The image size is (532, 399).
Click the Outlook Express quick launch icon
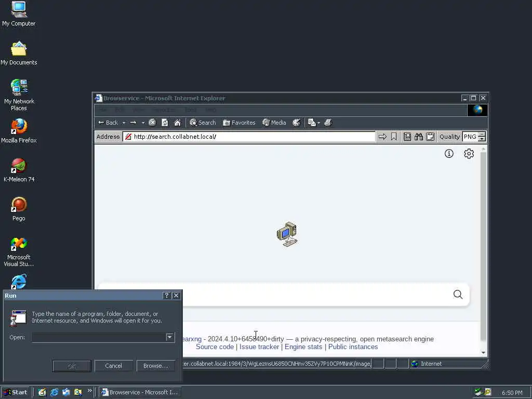[66, 392]
